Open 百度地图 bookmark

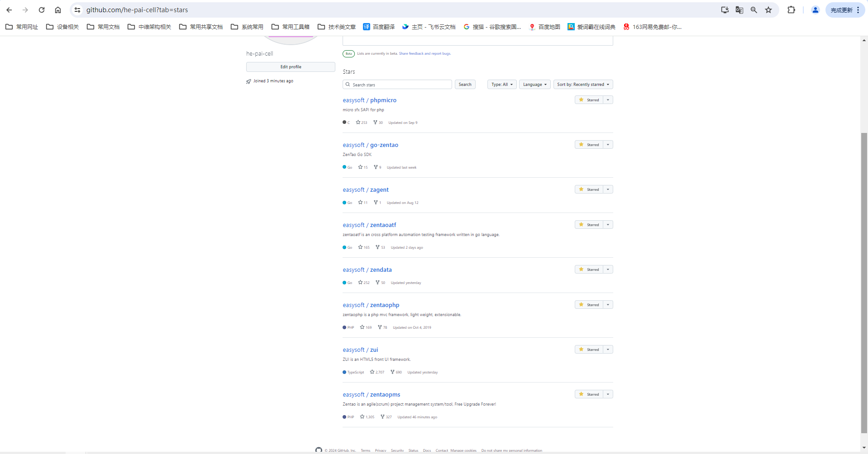click(544, 27)
